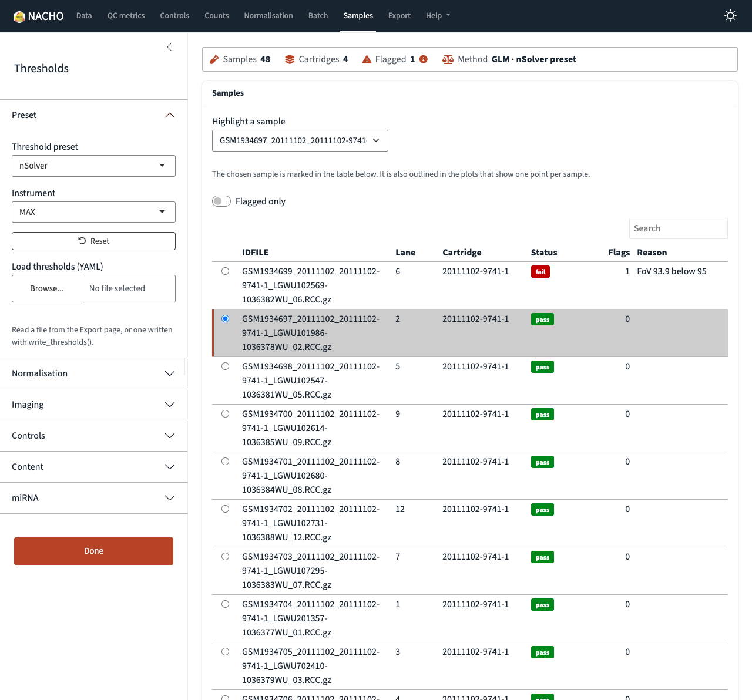
Task: Click the Flagged info circle icon
Action: 424,59
